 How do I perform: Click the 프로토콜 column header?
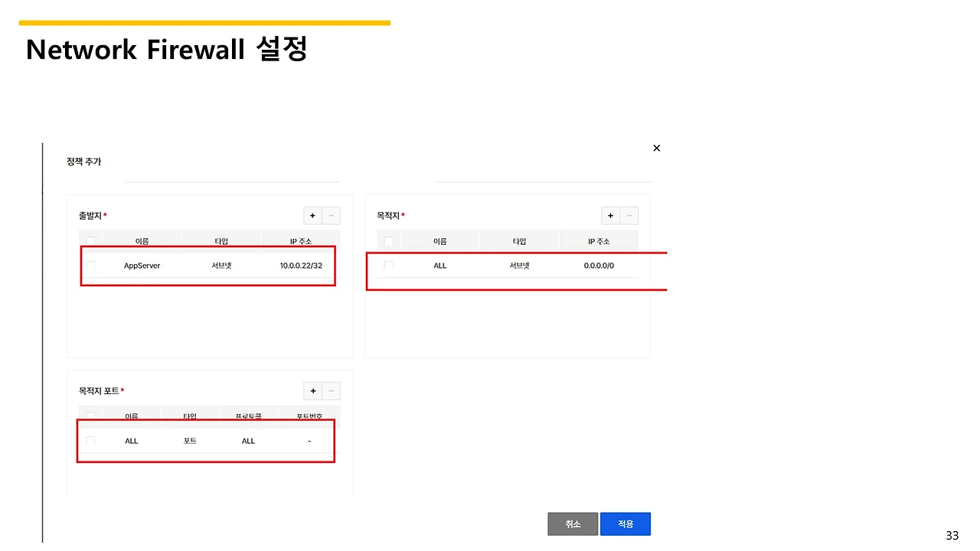(x=248, y=416)
